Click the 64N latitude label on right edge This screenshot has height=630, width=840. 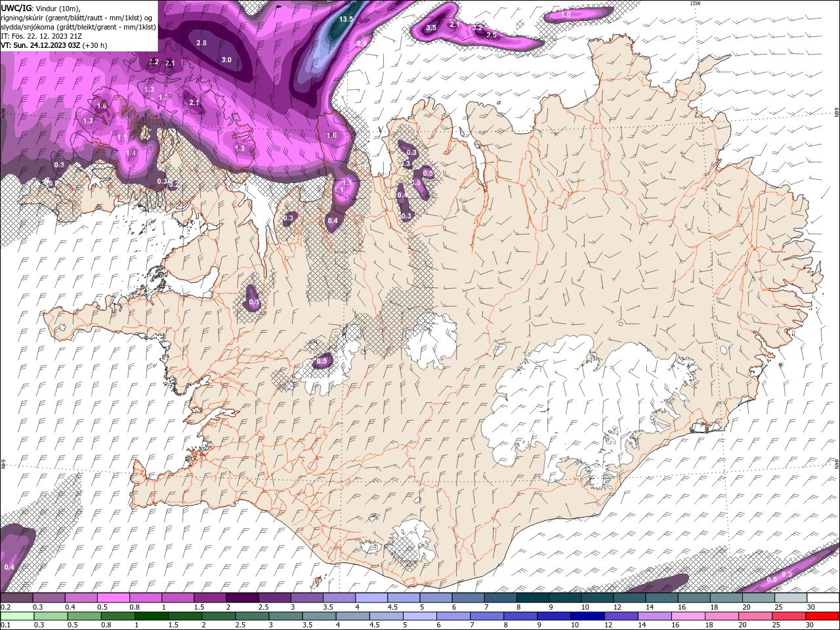pyautogui.click(x=837, y=463)
